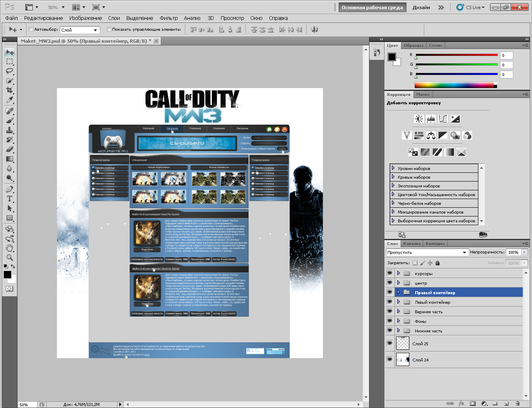Expand the курсоры layer group
Image resolution: width=532 pixels, height=408 pixels.
tap(399, 273)
